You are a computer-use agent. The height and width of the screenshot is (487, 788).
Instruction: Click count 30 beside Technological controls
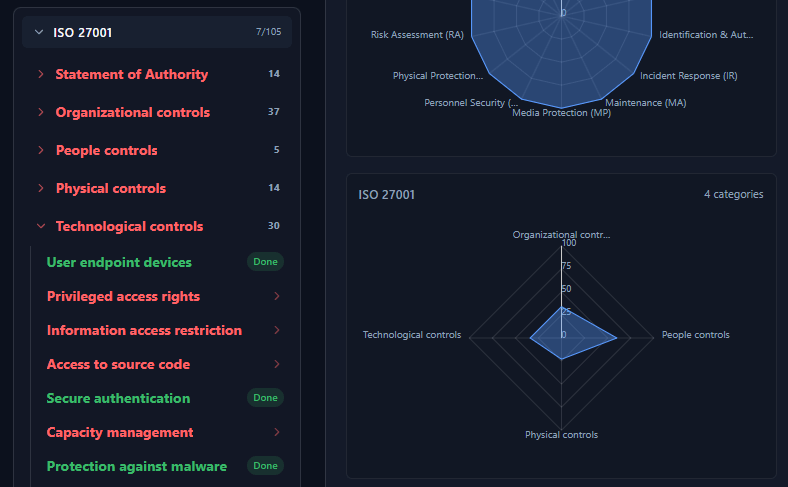[x=273, y=226]
